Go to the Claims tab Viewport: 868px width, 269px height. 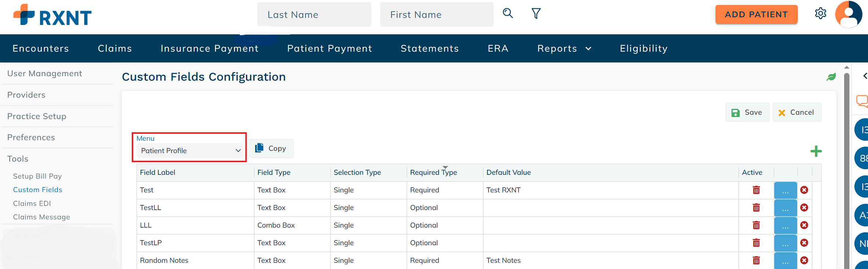(115, 48)
